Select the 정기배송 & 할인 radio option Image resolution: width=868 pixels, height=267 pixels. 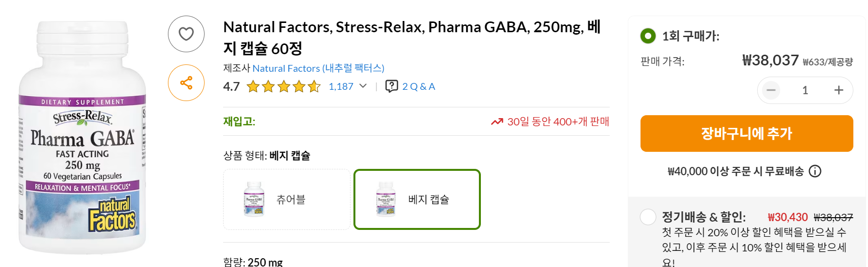pos(648,217)
